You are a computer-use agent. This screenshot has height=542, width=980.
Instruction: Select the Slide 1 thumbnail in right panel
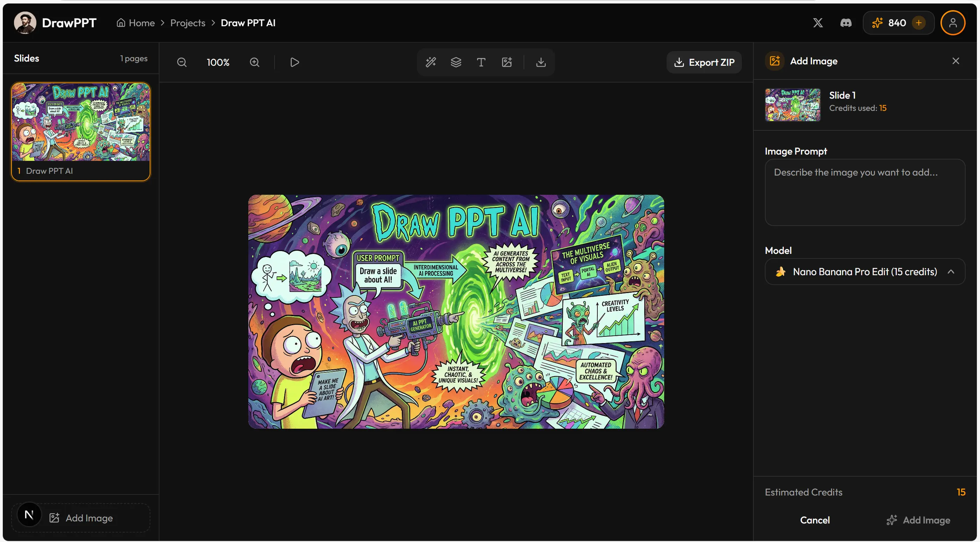click(x=793, y=105)
